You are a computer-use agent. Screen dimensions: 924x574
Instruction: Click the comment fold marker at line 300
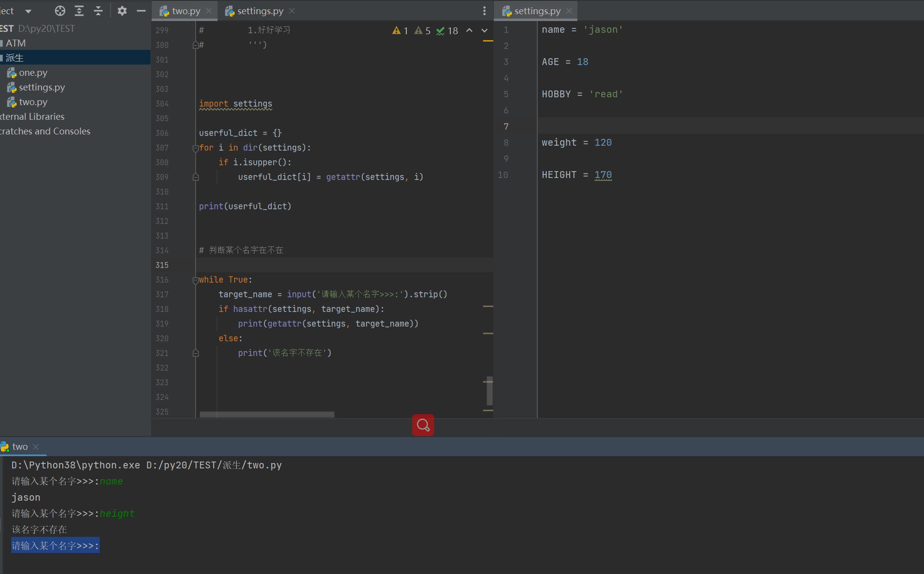[x=196, y=45]
